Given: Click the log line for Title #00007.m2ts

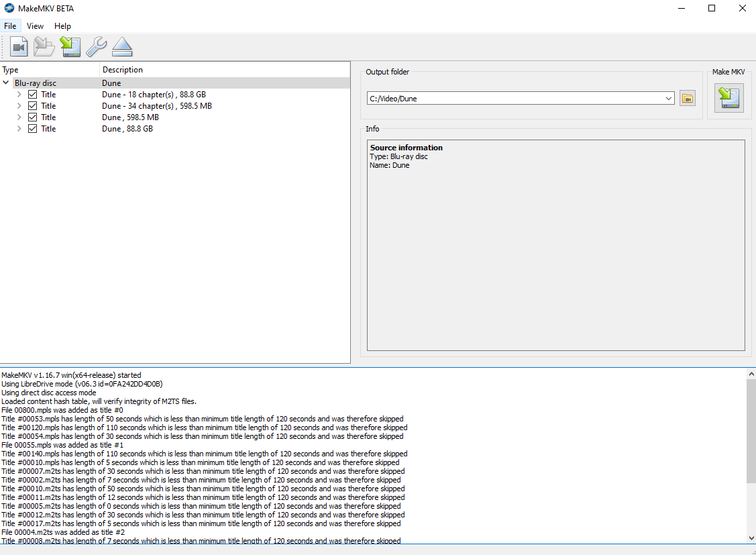Looking at the screenshot, I should (x=203, y=471).
